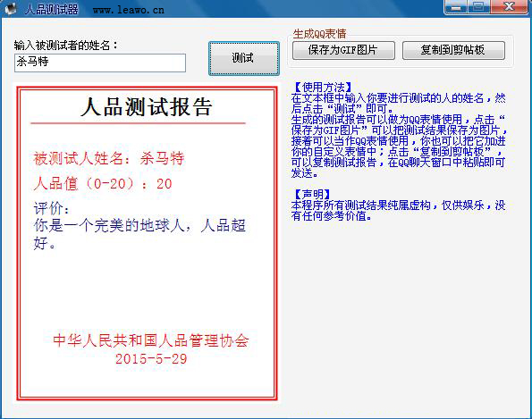Viewport: 532px width, 419px height.
Task: Click the 评价 evaluation text in report
Action: point(139,225)
